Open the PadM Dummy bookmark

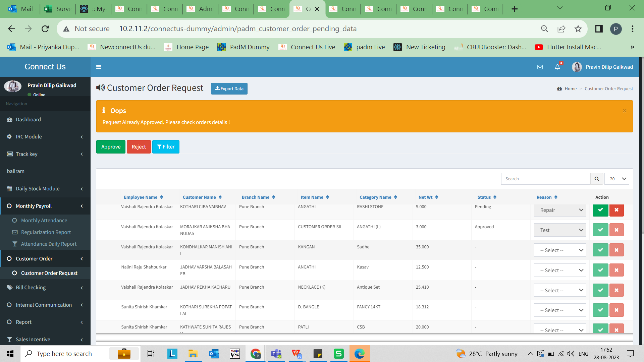pyautogui.click(x=244, y=47)
